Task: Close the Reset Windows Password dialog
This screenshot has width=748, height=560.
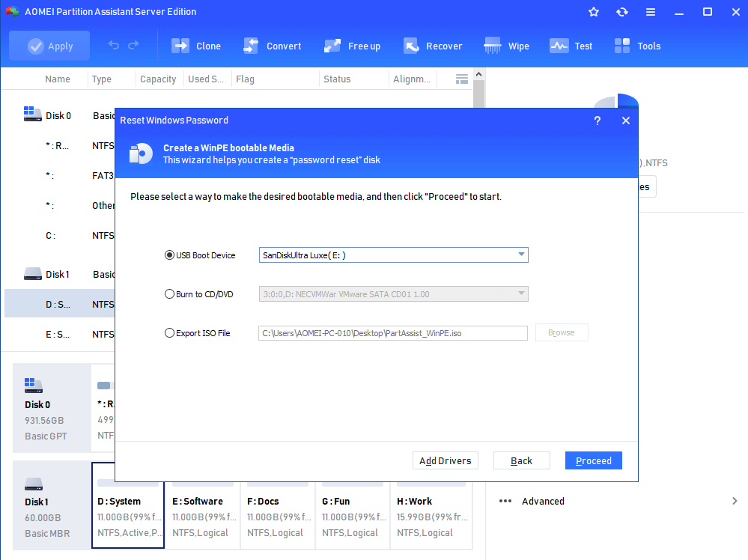Action: click(626, 121)
